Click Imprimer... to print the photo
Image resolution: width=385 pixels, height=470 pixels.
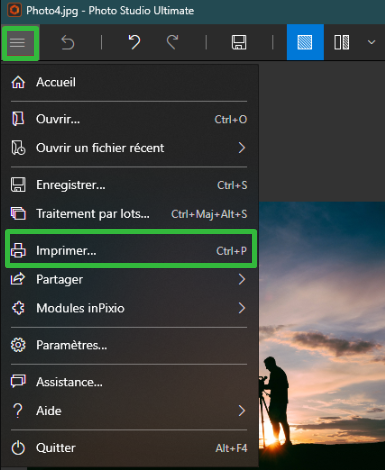[131, 250]
